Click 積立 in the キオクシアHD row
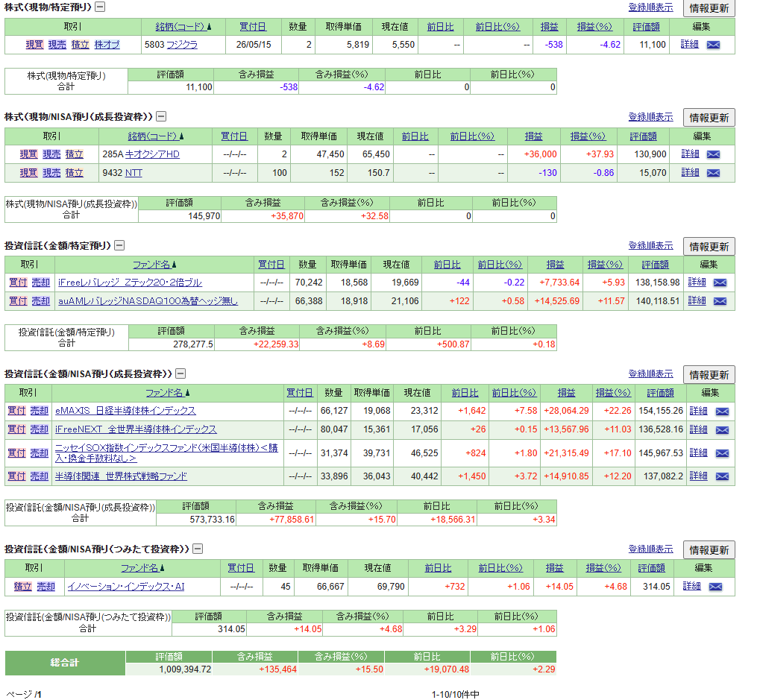The width and height of the screenshot is (760, 700). pyautogui.click(x=74, y=154)
